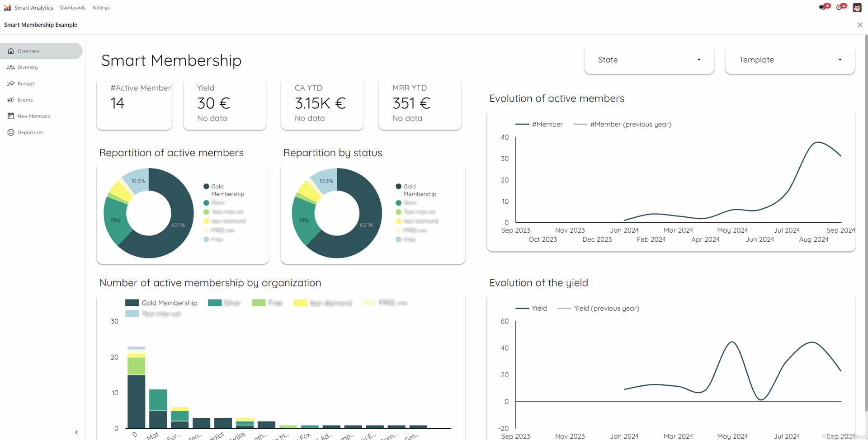868x440 pixels.
Task: Open the Dashboards menu
Action: pyautogui.click(x=72, y=8)
